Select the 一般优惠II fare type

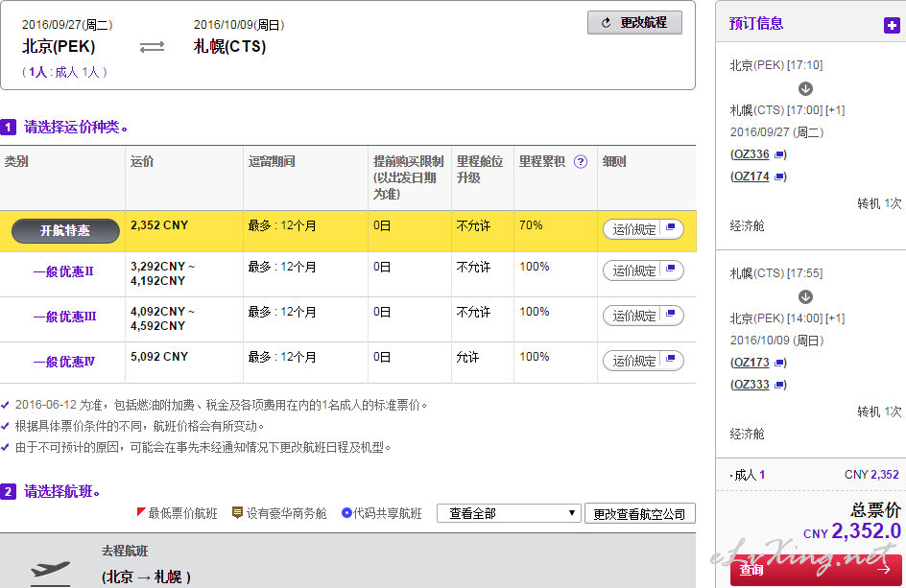[63, 271]
